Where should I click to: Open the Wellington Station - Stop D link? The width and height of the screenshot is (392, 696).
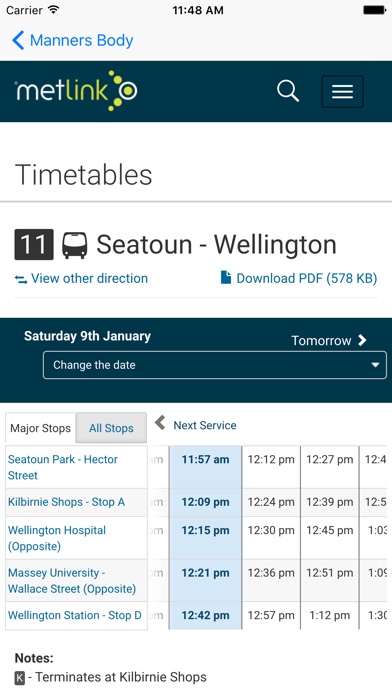(75, 615)
